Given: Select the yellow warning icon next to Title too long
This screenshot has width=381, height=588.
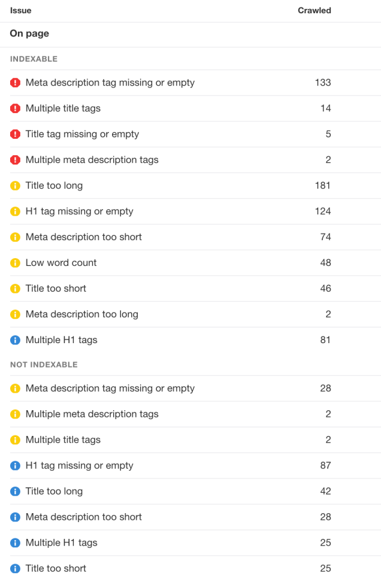Looking at the screenshot, I should [15, 186].
